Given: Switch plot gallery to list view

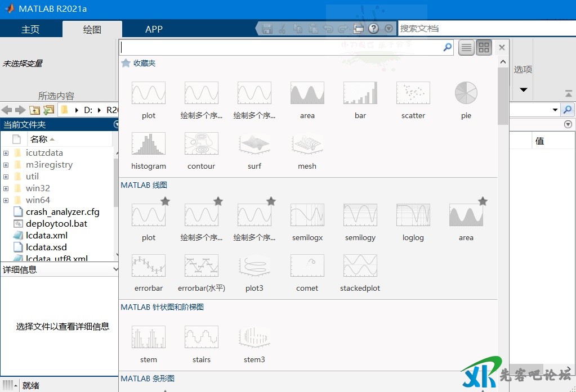Looking at the screenshot, I should pos(466,48).
